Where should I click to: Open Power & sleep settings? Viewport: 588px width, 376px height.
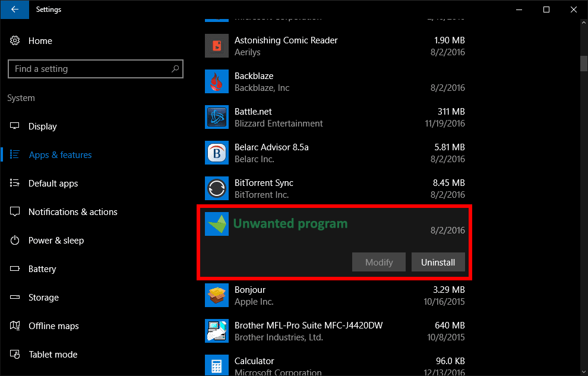point(56,241)
